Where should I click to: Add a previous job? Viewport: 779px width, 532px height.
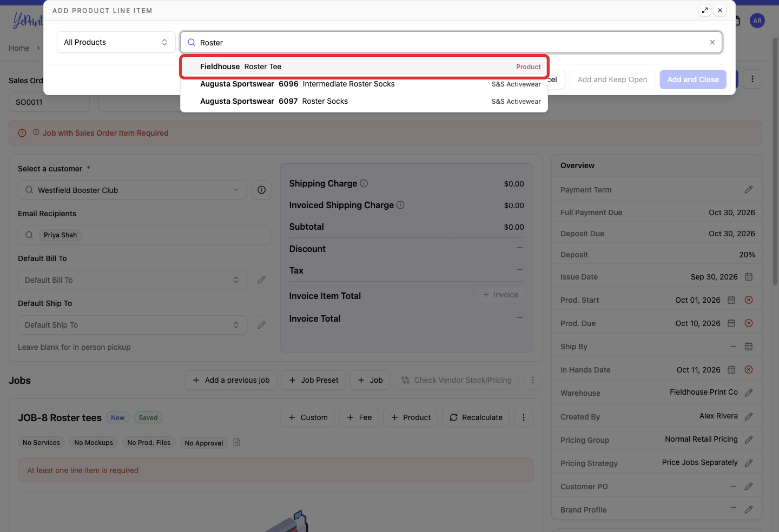231,380
